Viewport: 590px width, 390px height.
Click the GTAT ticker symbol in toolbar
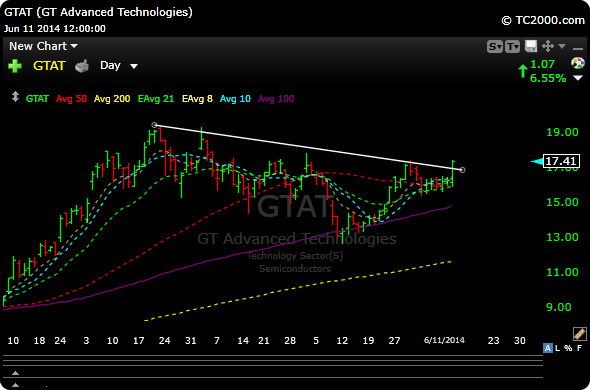point(49,66)
